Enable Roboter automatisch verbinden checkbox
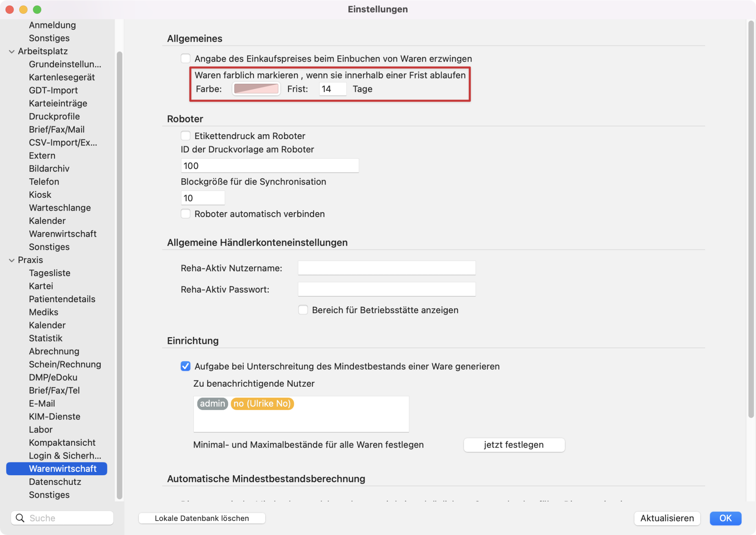This screenshot has height=535, width=756. point(185,214)
